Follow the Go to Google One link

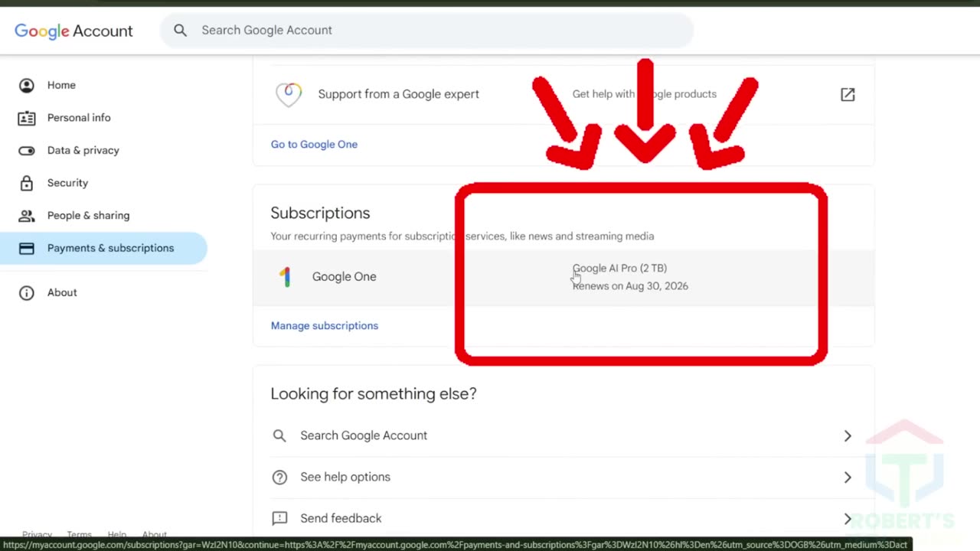coord(314,144)
